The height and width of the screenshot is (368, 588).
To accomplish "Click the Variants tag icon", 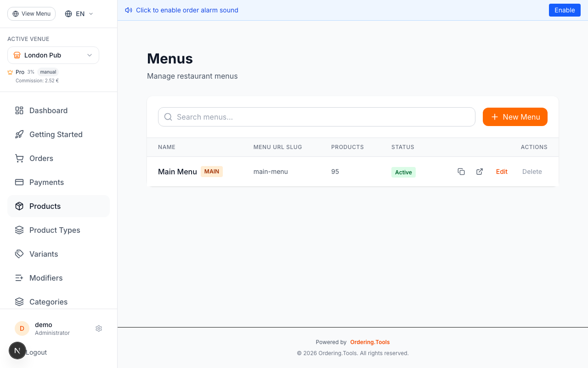I will click(19, 254).
